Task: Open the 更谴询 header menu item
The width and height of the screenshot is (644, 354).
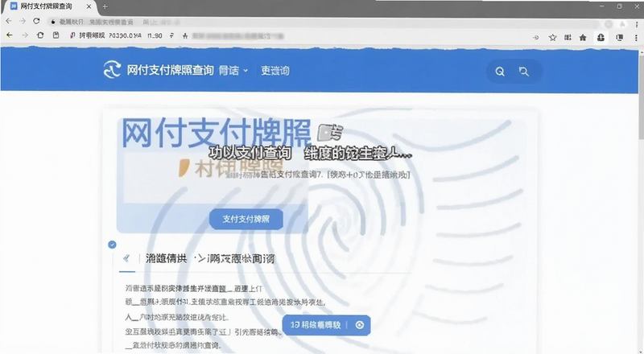Action: click(x=275, y=71)
